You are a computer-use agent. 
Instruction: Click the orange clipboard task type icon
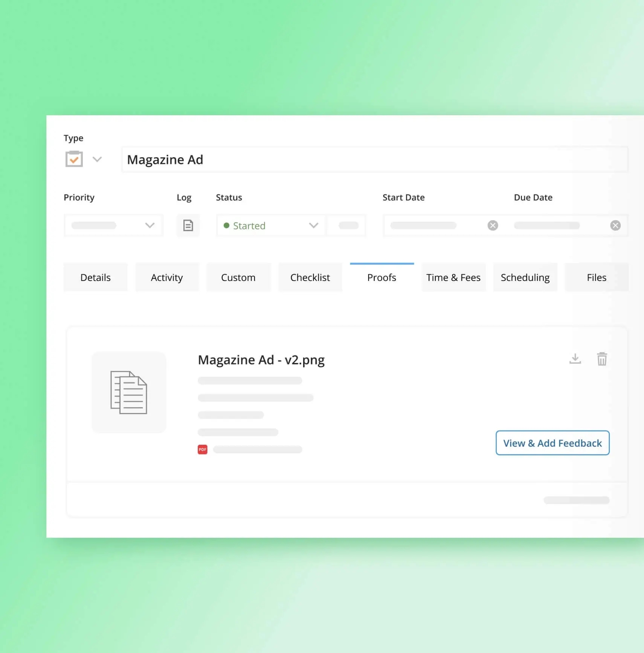pos(74,159)
